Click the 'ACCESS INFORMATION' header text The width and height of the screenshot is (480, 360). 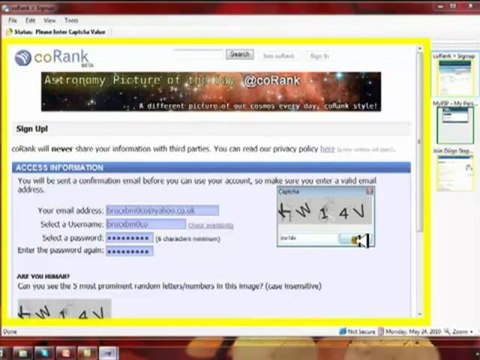tap(60, 168)
